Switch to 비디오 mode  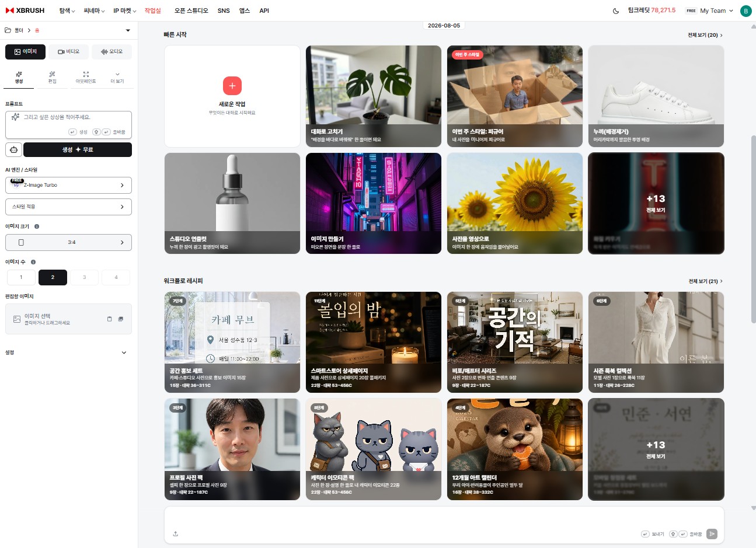pyautogui.click(x=68, y=52)
